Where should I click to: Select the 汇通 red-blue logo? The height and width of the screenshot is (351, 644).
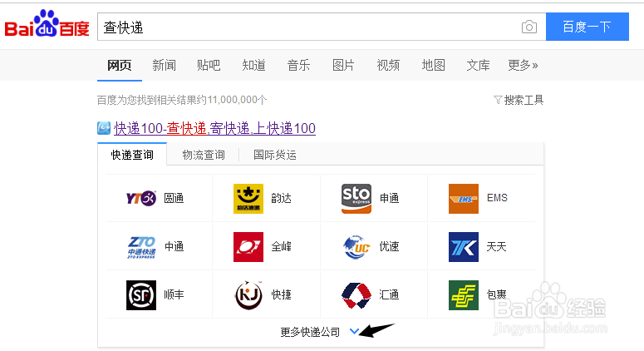tap(356, 295)
